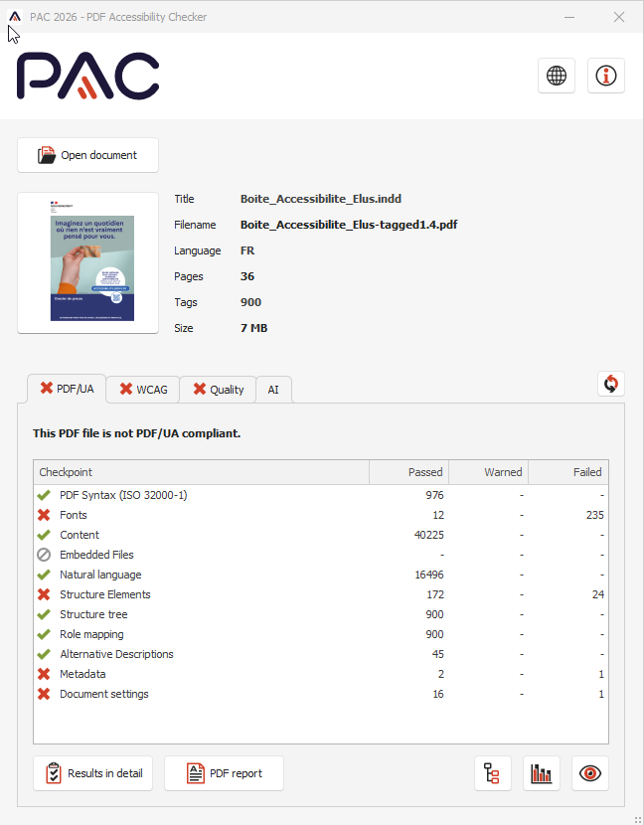Click the not-applicable icon beside Embedded Files
The height and width of the screenshot is (825, 644).
point(44,555)
